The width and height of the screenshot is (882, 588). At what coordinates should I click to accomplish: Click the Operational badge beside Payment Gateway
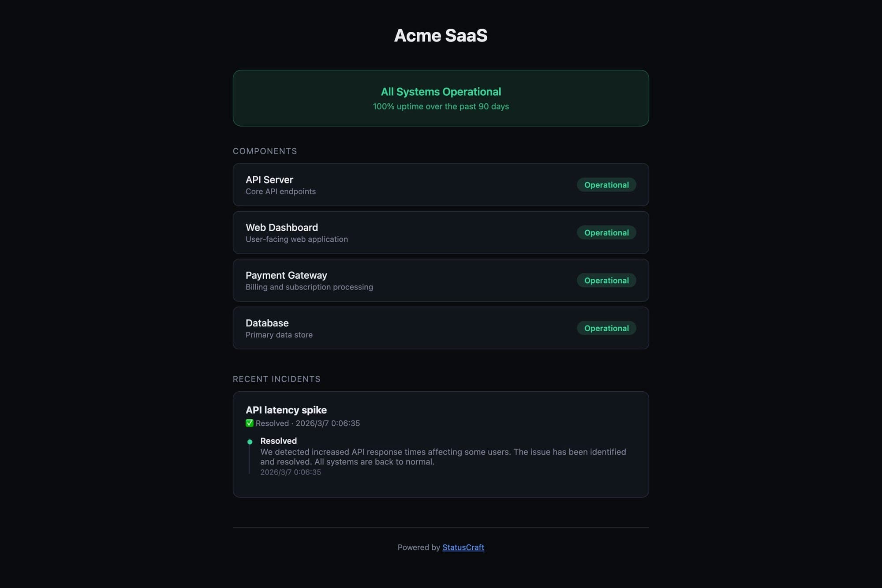(606, 280)
